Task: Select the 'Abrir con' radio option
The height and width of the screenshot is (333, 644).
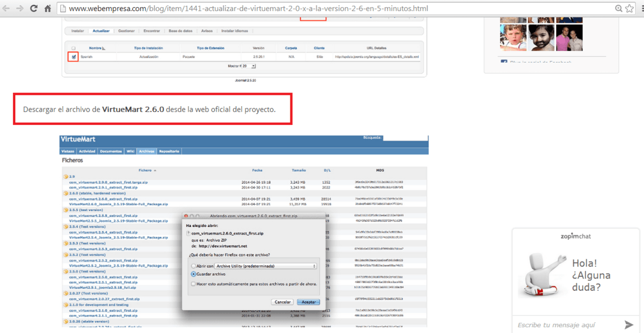Action: [x=193, y=266]
